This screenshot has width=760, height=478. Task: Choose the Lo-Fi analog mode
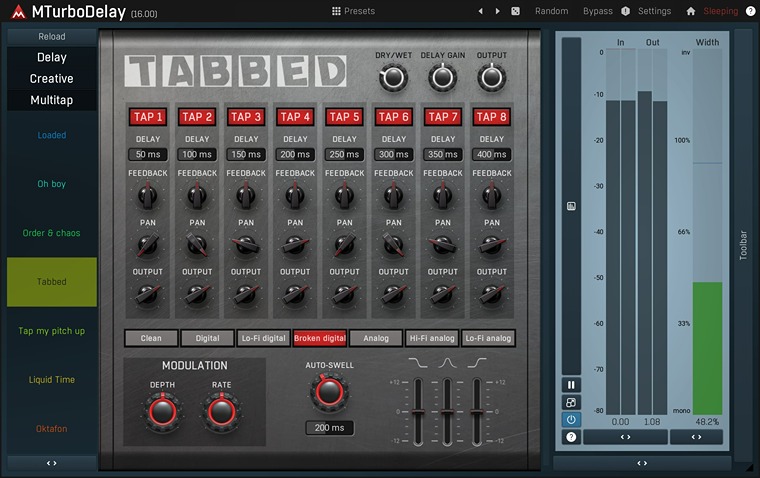coord(489,338)
